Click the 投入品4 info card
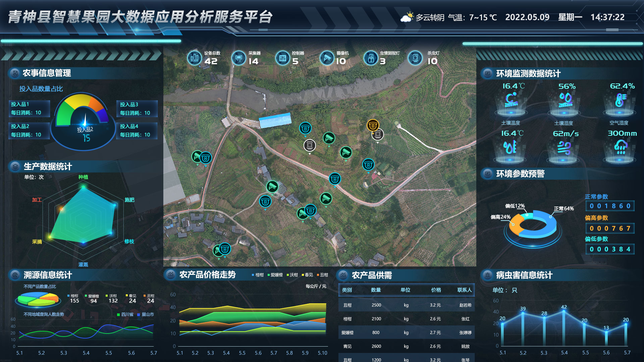 [137, 130]
